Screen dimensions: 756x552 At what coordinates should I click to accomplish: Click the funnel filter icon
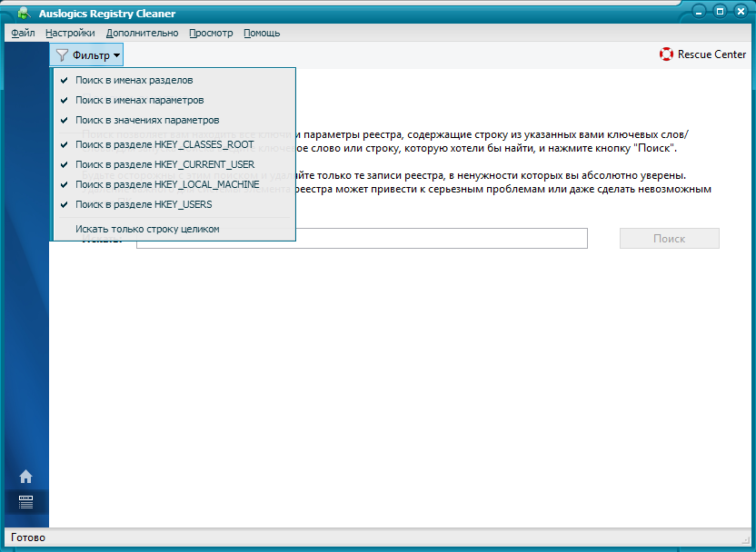(x=62, y=55)
